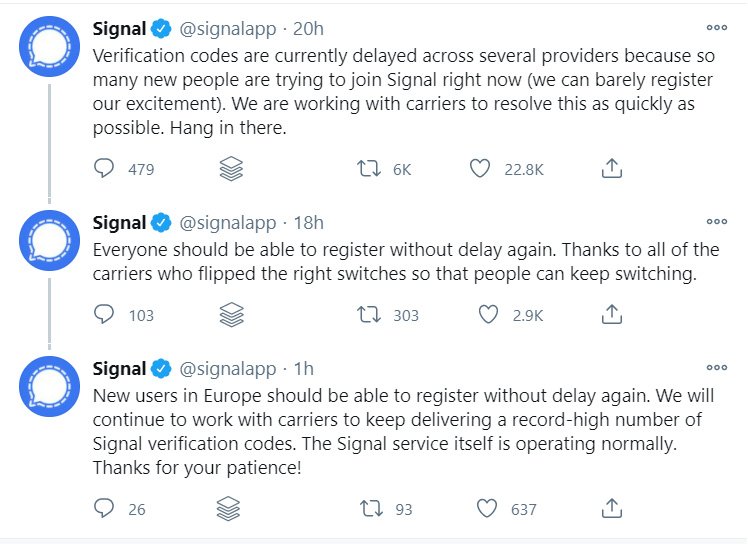Click the Signal avatar on the 1h tweet

(x=49, y=390)
